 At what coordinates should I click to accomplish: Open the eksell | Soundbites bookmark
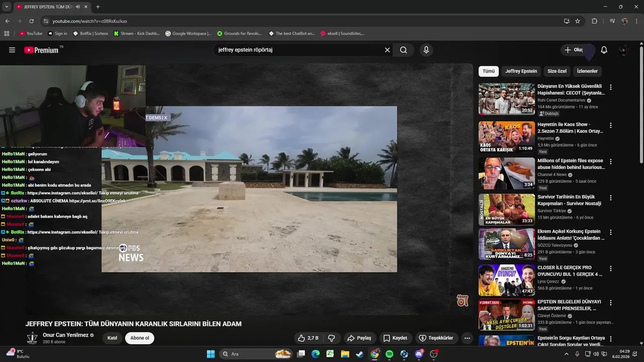click(x=342, y=34)
